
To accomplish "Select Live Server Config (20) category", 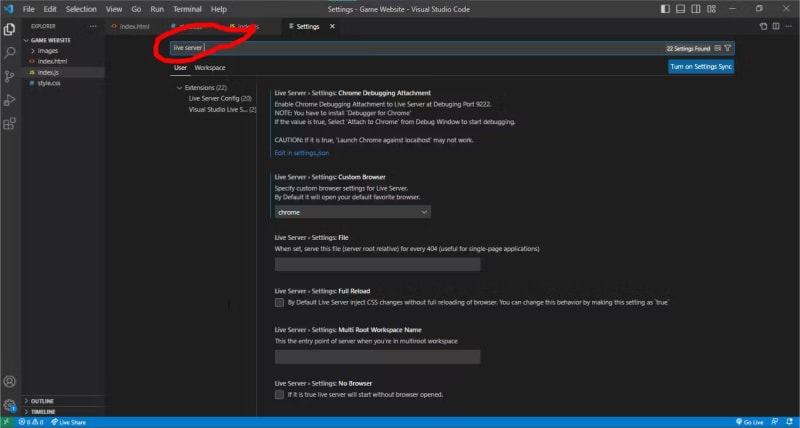I will click(220, 98).
